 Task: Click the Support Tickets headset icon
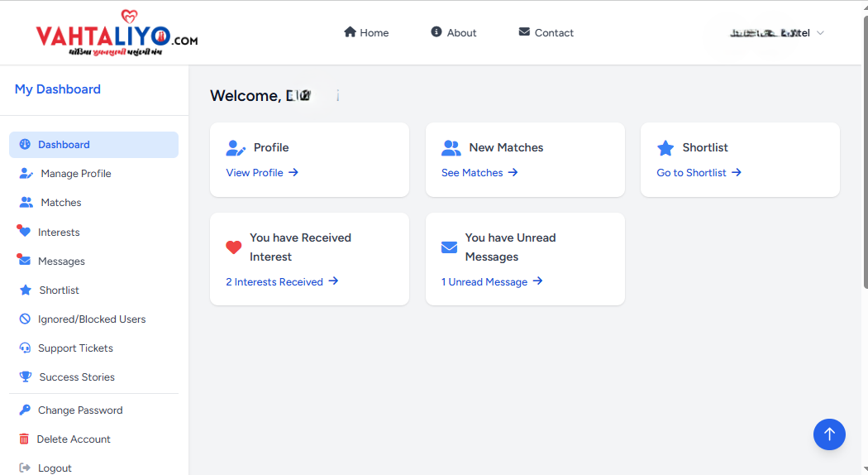pyautogui.click(x=25, y=348)
